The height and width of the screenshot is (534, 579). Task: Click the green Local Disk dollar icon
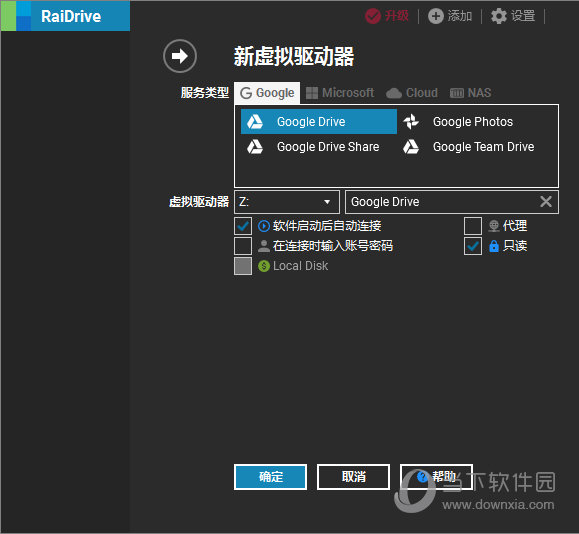(x=264, y=266)
